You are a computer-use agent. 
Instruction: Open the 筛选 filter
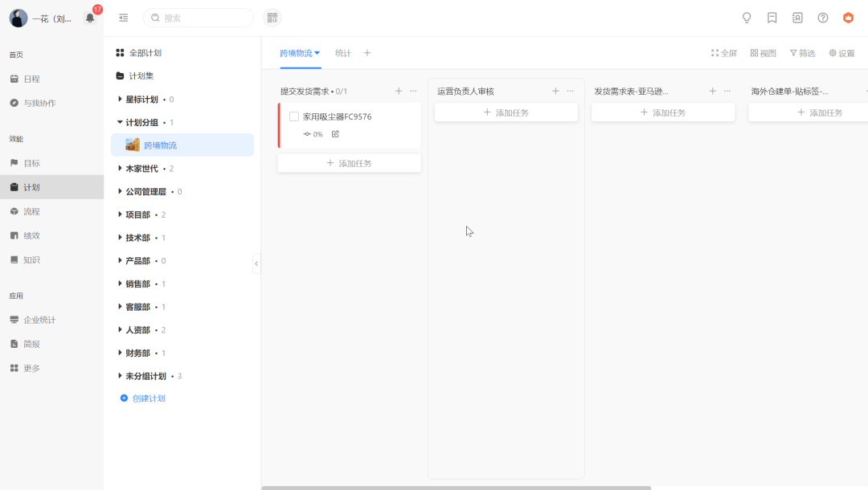(x=802, y=53)
